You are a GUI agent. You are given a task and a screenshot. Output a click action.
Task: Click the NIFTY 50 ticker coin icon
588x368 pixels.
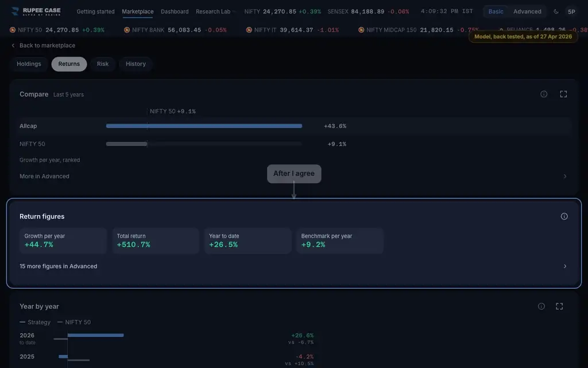(13, 30)
